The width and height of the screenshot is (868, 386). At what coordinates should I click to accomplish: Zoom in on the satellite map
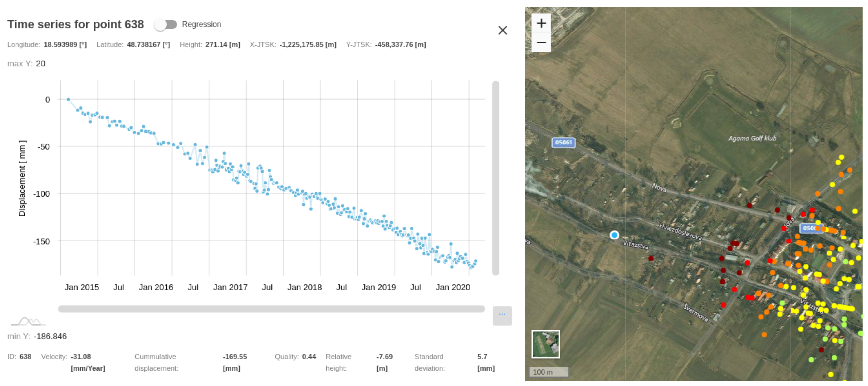[x=541, y=22]
